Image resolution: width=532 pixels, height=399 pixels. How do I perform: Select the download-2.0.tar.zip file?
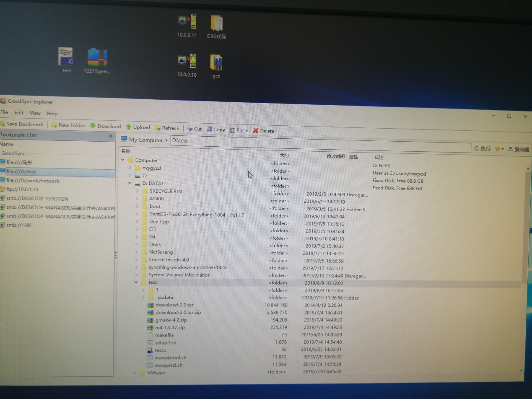tap(178, 312)
